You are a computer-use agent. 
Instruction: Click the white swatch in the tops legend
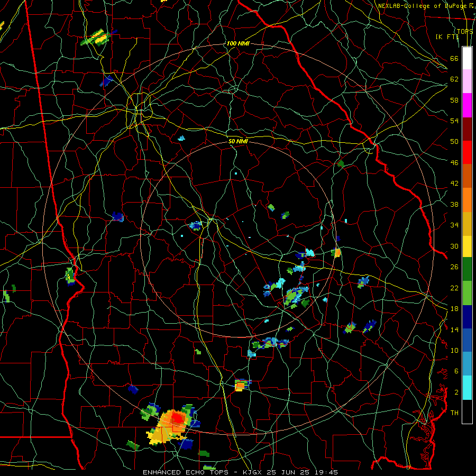point(467,58)
